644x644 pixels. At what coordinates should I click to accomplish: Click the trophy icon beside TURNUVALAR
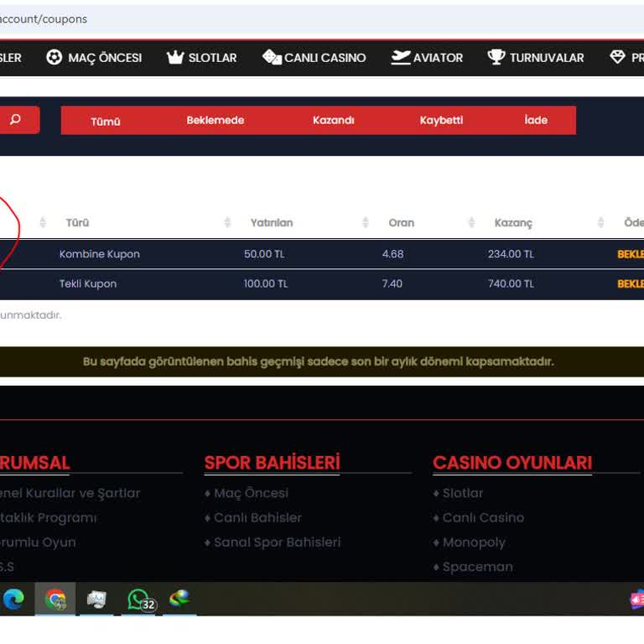(x=496, y=57)
